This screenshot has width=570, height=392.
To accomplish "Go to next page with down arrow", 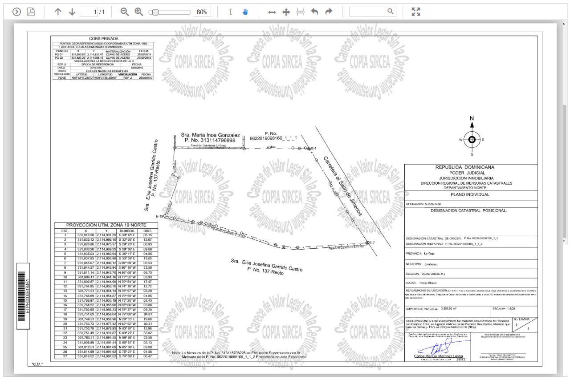I will (73, 12).
